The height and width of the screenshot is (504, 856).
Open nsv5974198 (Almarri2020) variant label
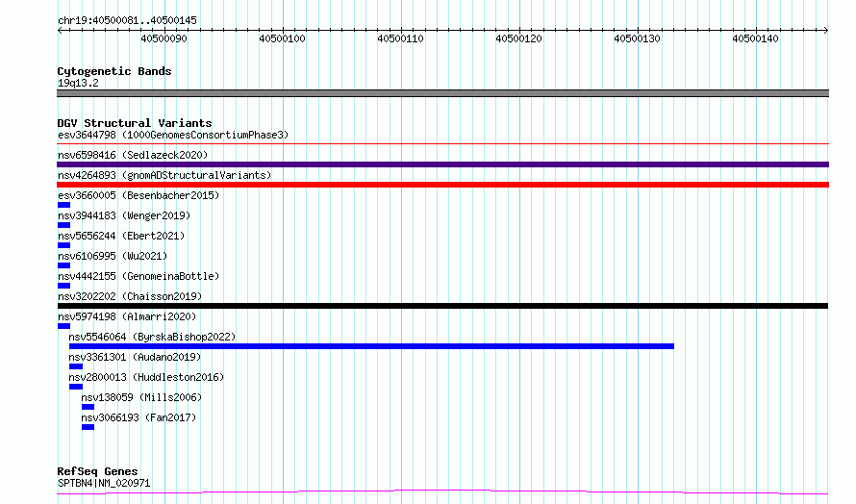(x=127, y=316)
